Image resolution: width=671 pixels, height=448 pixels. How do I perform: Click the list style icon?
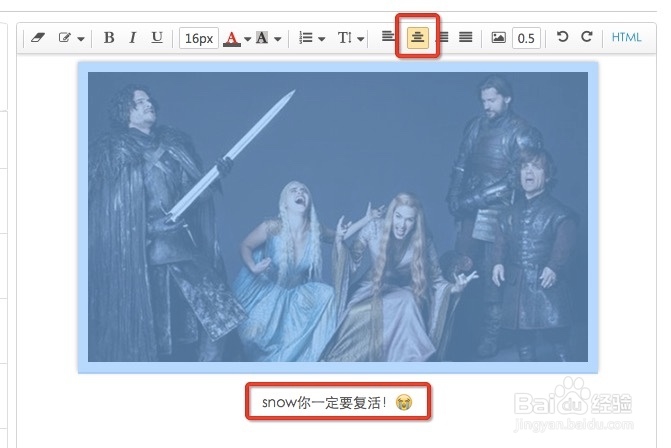point(306,38)
